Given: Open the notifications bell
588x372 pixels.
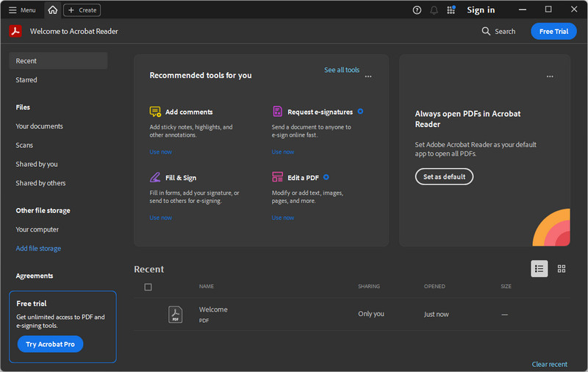Looking at the screenshot, I should tap(434, 10).
